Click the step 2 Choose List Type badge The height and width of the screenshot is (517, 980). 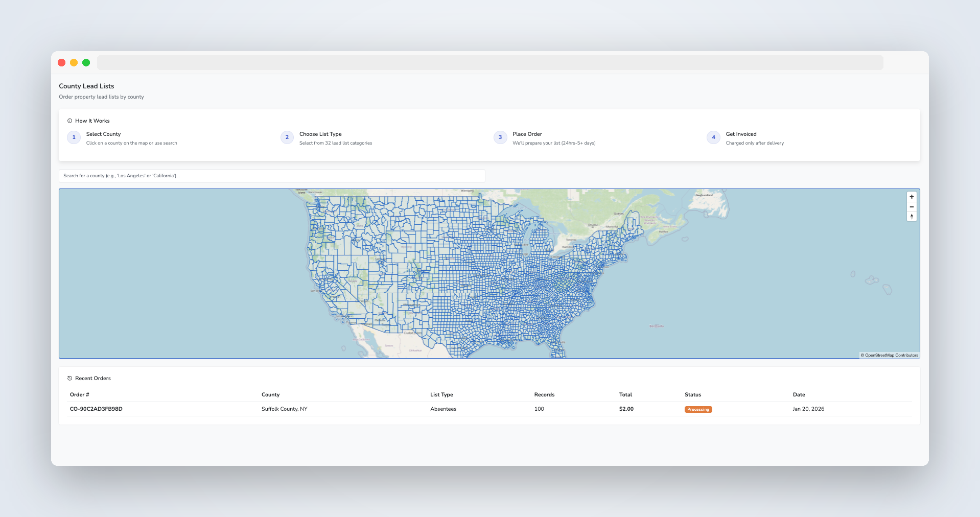(287, 137)
